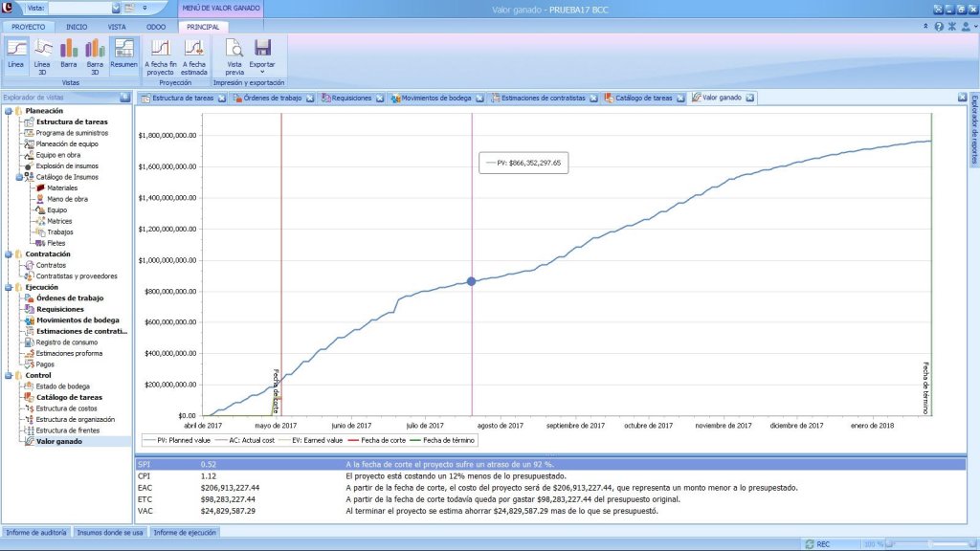Image resolution: width=980 pixels, height=551 pixels.
Task: Open the Exportar dropdown
Action: click(x=262, y=57)
